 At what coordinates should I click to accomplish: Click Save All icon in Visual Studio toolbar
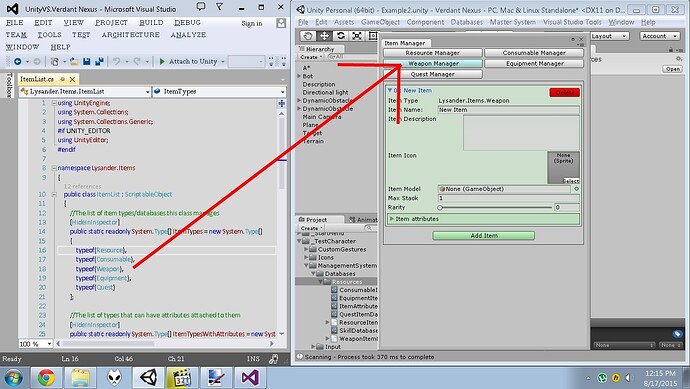(99, 62)
